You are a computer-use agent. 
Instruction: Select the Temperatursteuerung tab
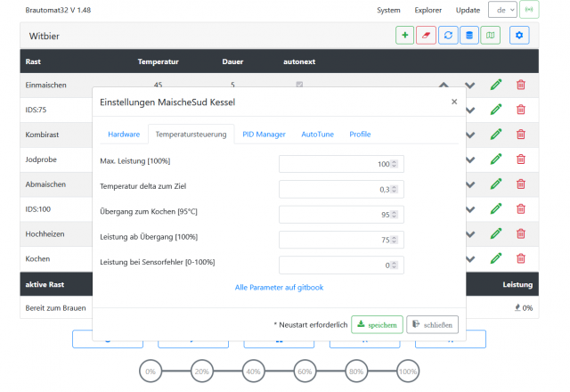(x=191, y=135)
